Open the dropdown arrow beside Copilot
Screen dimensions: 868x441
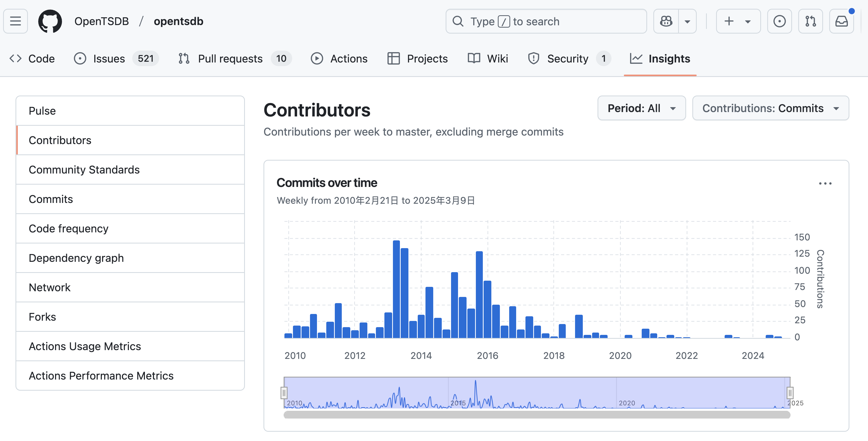coord(687,21)
